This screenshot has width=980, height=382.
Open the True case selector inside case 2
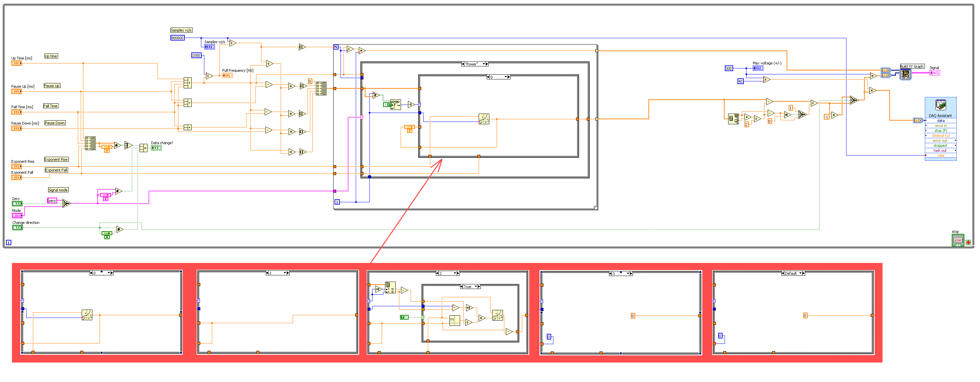(470, 286)
